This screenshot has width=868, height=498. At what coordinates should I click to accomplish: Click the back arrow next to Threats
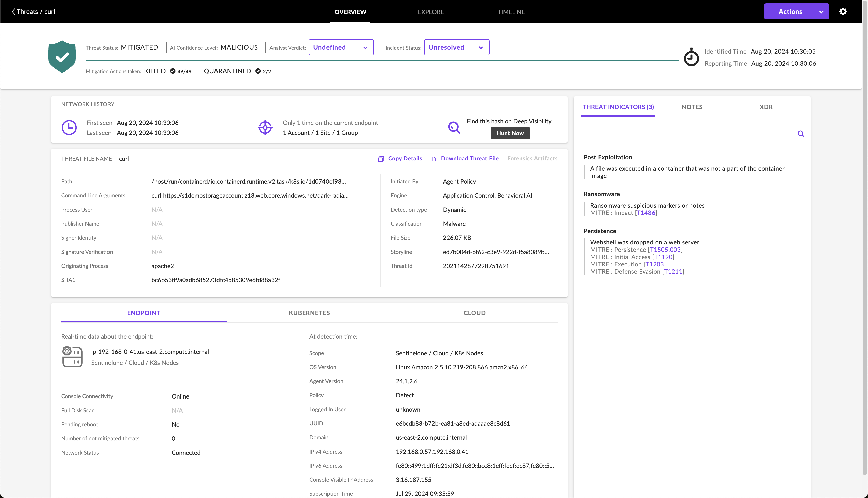pos(13,11)
